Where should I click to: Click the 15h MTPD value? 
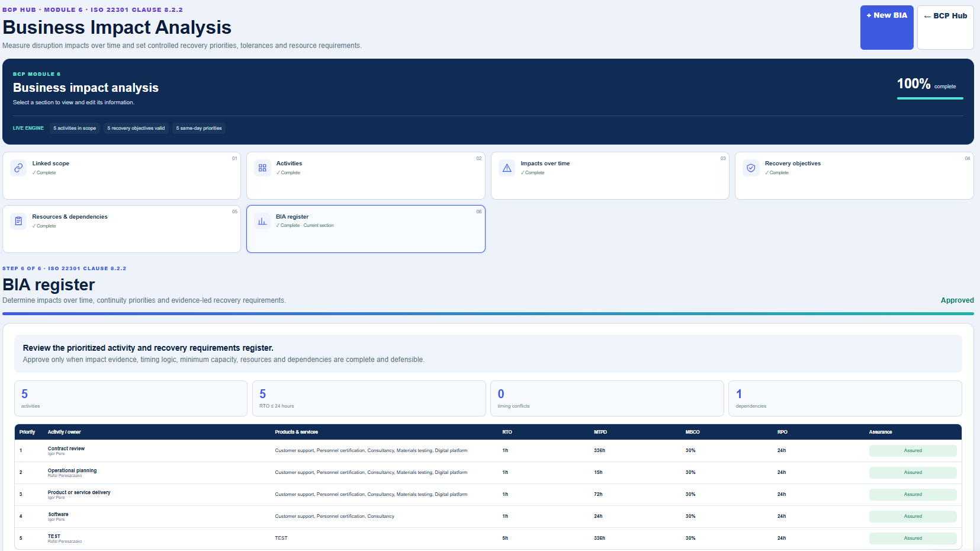point(598,473)
